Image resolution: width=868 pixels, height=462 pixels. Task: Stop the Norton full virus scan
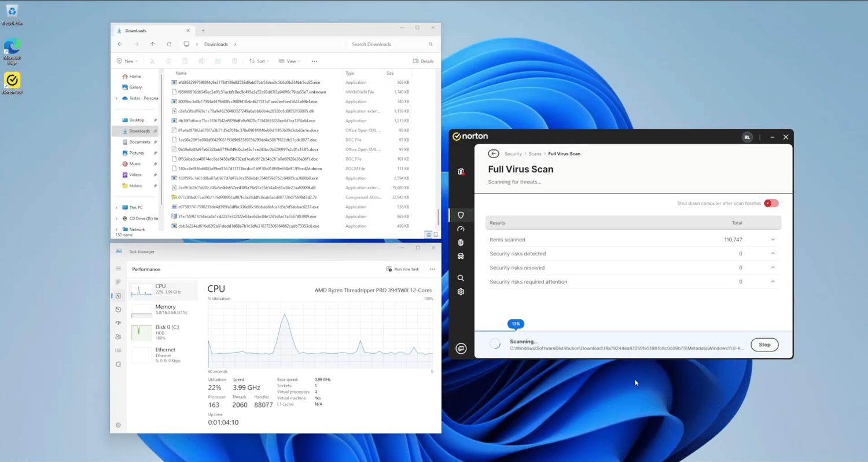click(x=764, y=344)
